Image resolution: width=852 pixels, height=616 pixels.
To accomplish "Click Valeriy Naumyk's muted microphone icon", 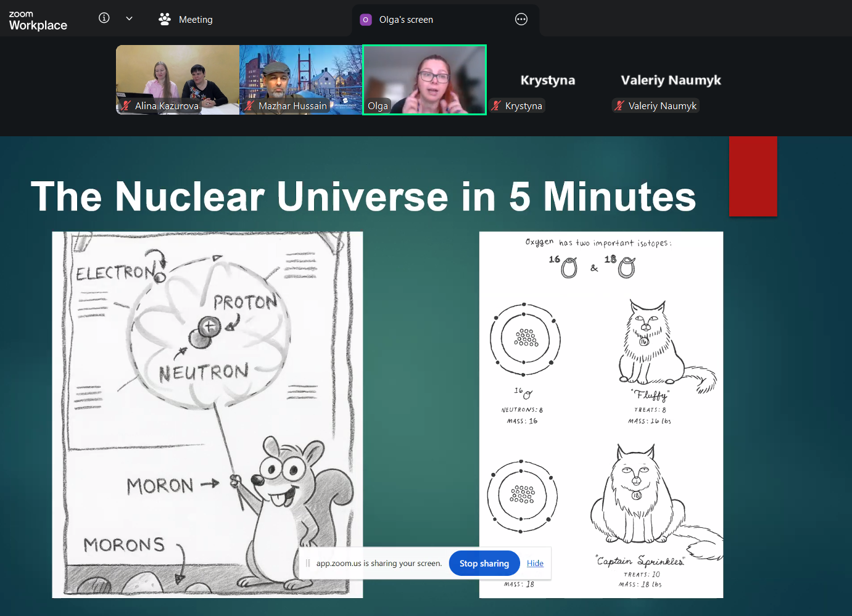I will [x=619, y=106].
